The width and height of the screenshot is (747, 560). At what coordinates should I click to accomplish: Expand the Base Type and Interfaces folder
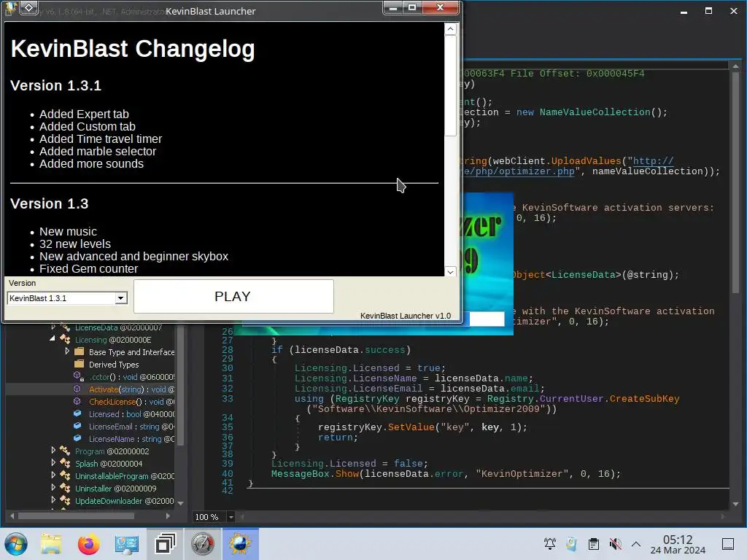(67, 351)
